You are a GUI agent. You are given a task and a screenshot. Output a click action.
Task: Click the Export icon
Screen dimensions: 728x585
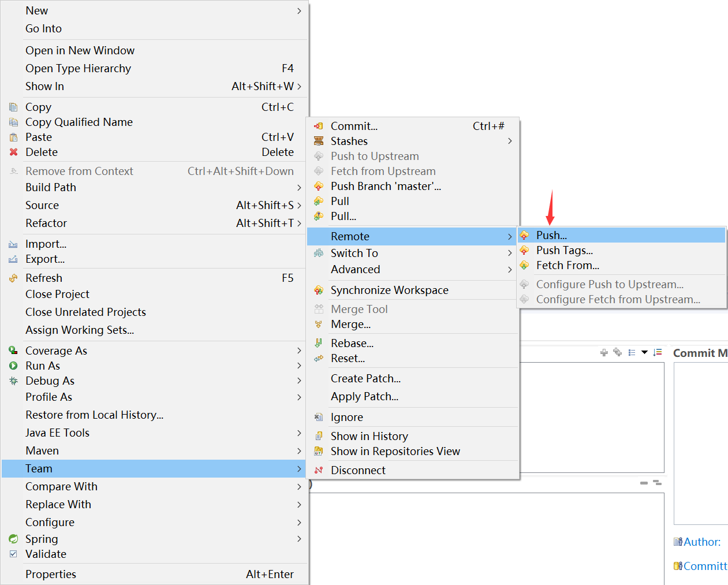tap(13, 259)
